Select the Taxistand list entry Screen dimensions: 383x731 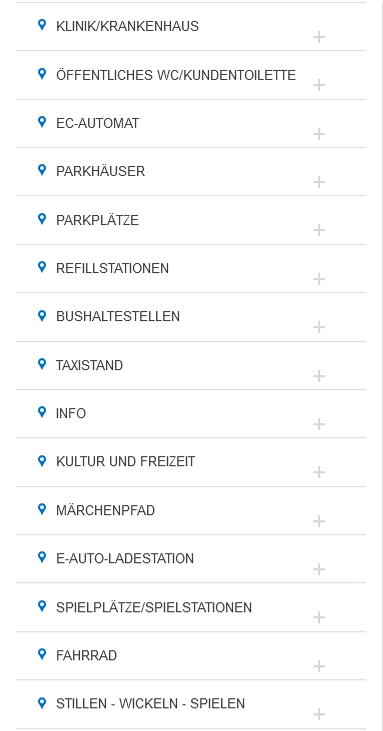[x=191, y=366]
